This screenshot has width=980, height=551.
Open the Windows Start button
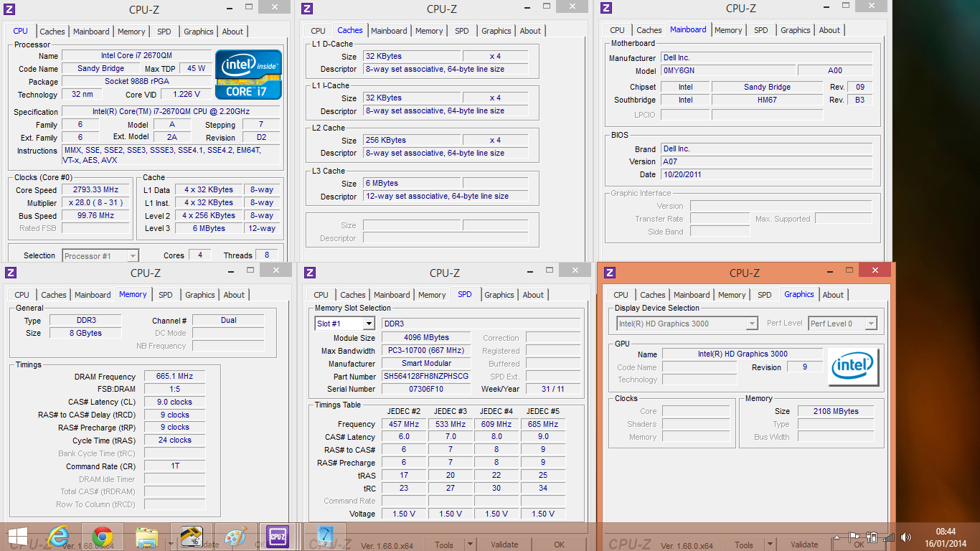point(17,537)
